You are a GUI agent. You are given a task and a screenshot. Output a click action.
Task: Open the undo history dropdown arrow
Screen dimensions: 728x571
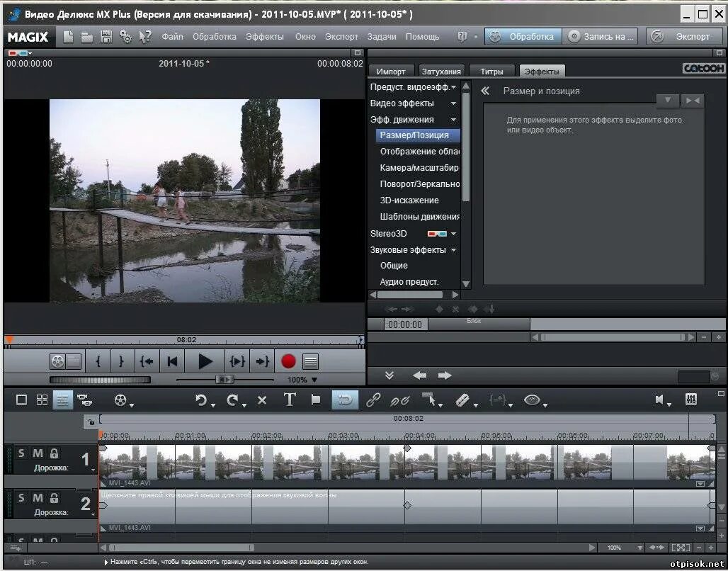[x=212, y=406]
